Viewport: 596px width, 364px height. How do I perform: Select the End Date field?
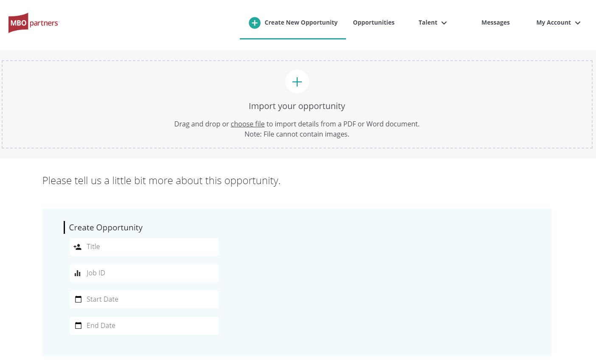pyautogui.click(x=144, y=326)
